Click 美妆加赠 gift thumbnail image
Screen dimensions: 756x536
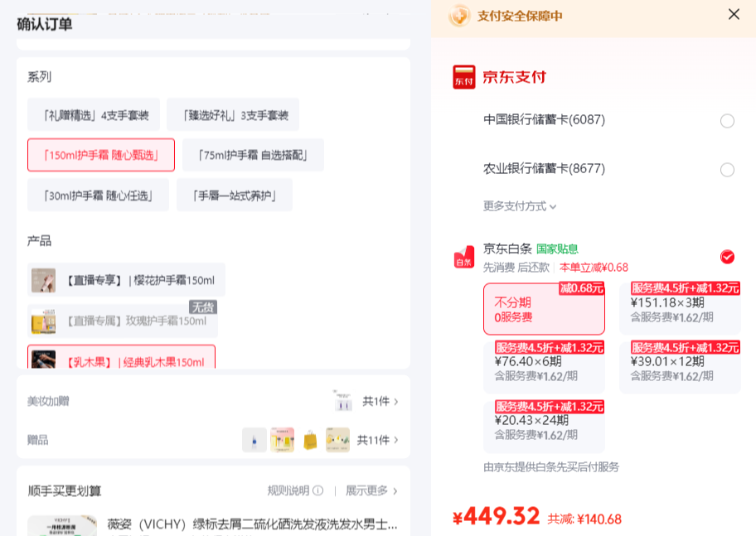(343, 401)
